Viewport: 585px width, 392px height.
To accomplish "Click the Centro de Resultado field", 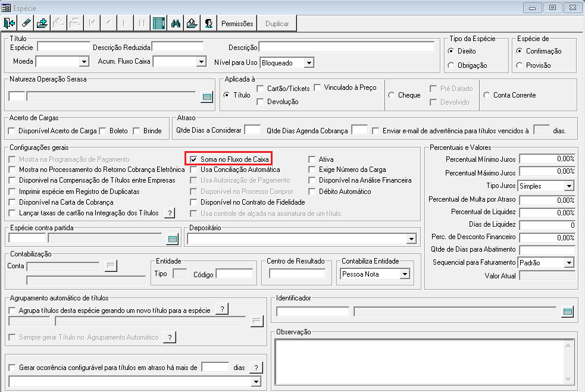I will pyautogui.click(x=297, y=274).
